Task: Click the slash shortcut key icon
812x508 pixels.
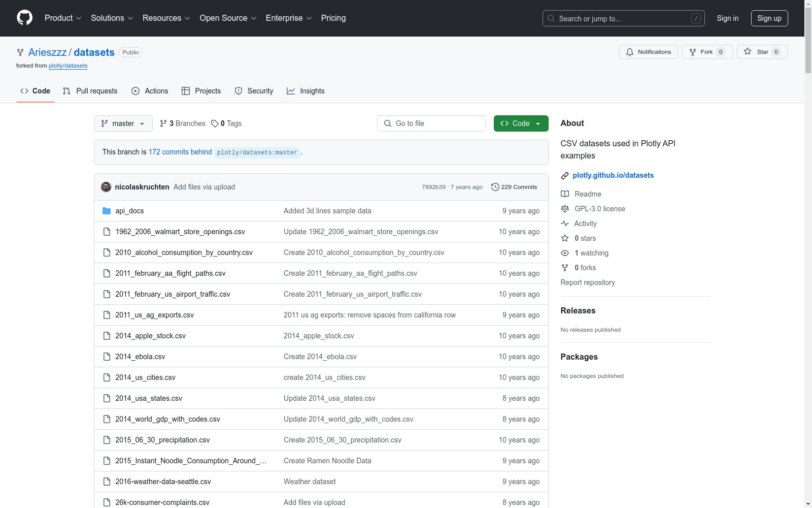Action: click(x=696, y=18)
